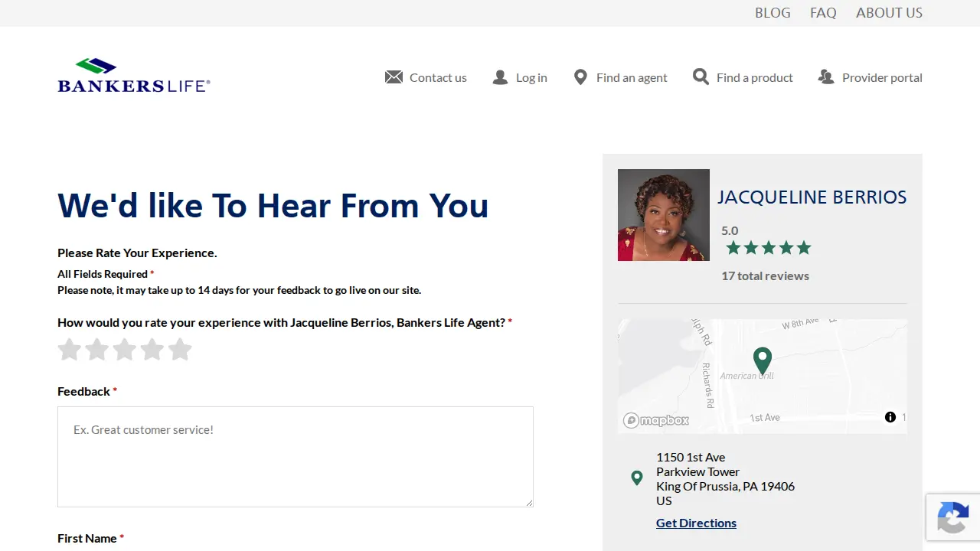Click the 5.0 rating score

pyautogui.click(x=730, y=230)
